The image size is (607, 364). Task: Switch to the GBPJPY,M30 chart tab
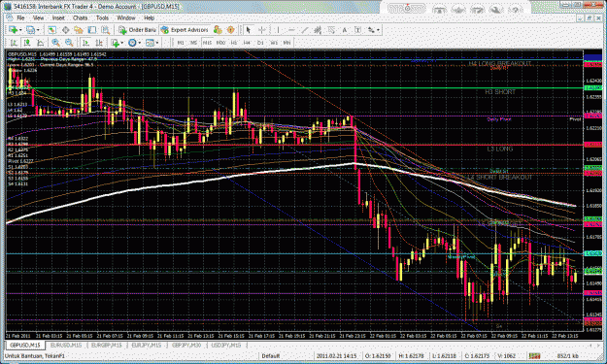tap(186, 345)
